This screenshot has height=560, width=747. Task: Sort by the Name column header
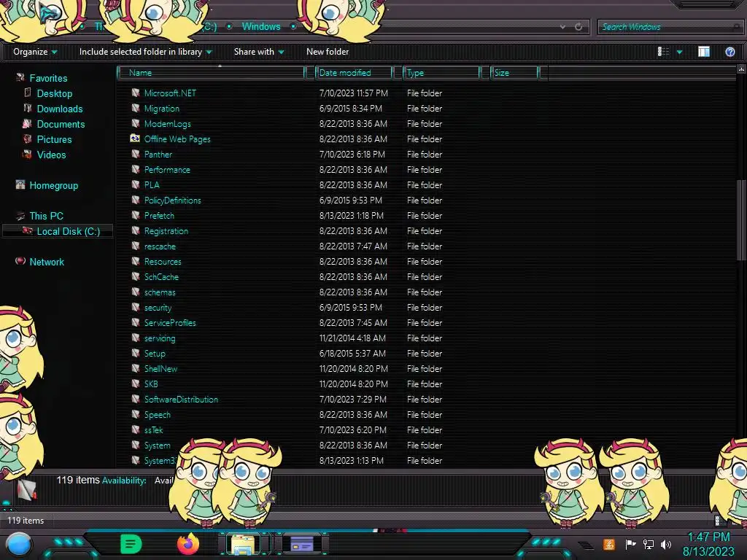tap(211, 73)
